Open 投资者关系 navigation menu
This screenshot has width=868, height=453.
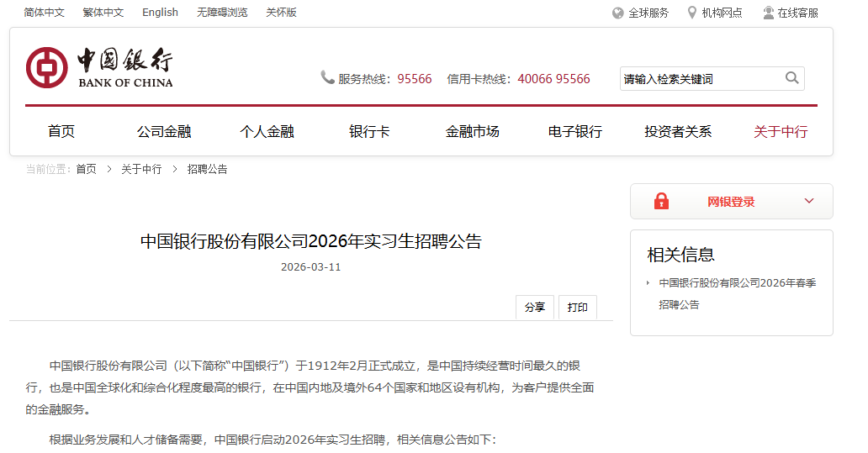tap(678, 132)
